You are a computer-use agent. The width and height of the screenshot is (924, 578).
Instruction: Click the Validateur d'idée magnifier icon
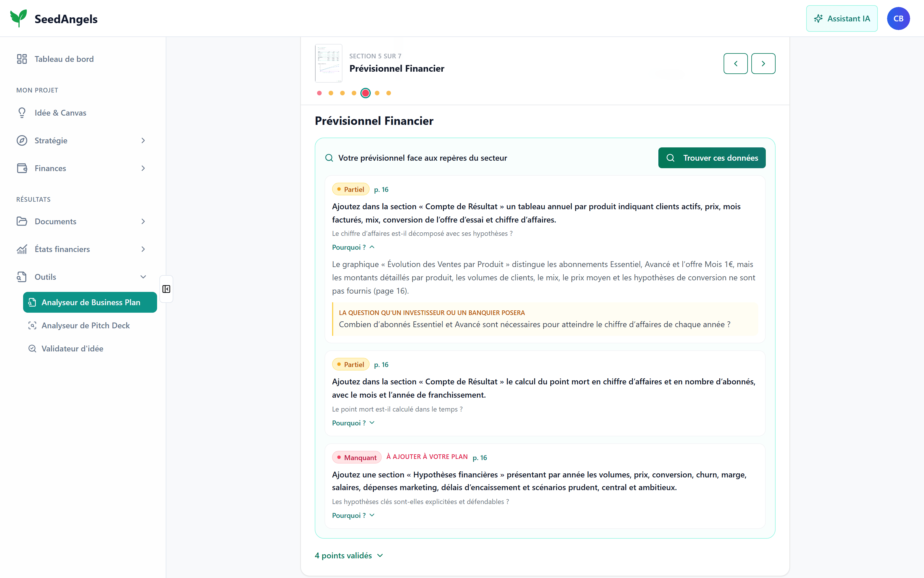point(32,349)
